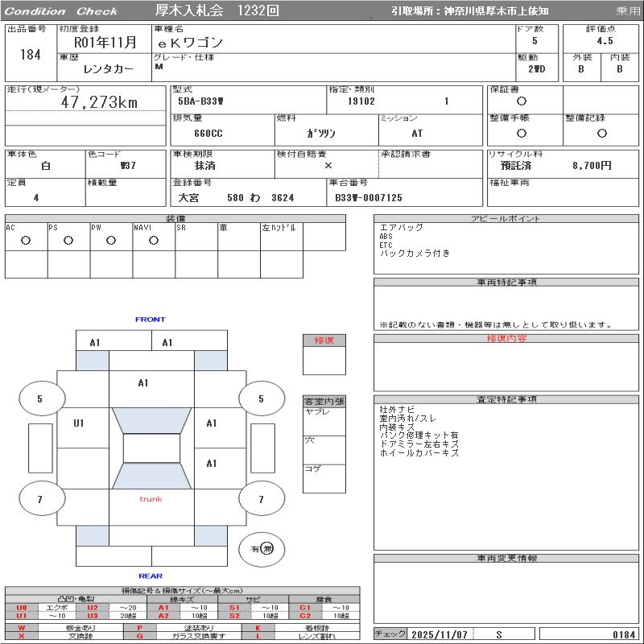644x644 pixels.
Task: Click the A1 scratch mark on the hood
Action: 143,383
